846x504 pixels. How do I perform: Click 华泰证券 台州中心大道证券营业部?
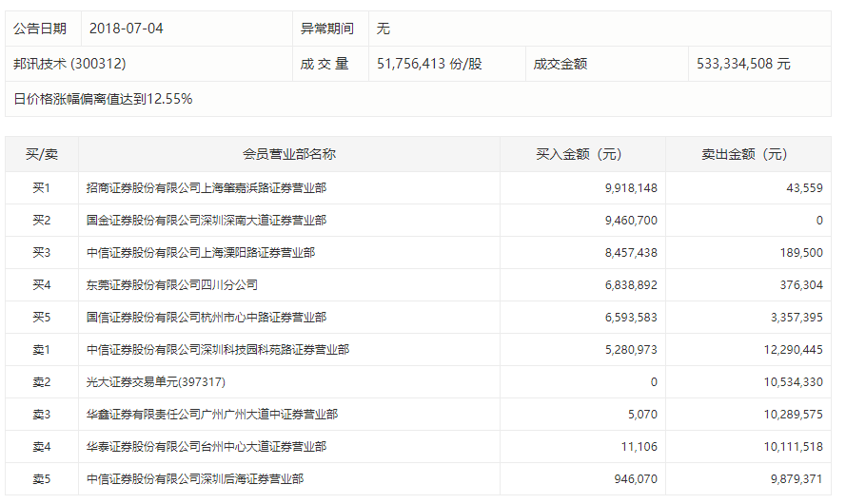(x=206, y=447)
